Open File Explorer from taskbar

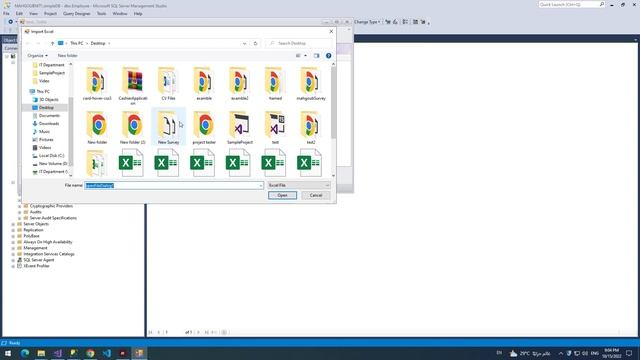click(x=41, y=353)
